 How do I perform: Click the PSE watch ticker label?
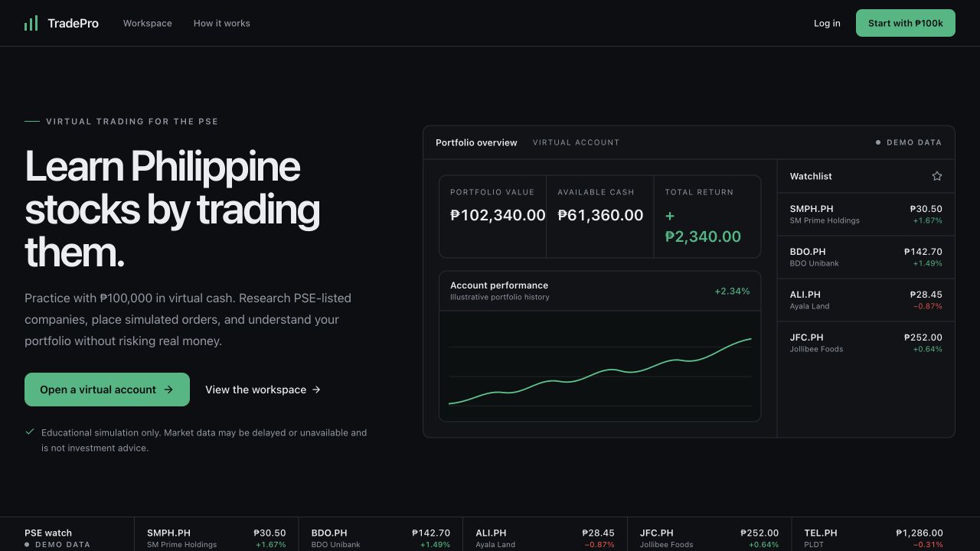pyautogui.click(x=48, y=533)
